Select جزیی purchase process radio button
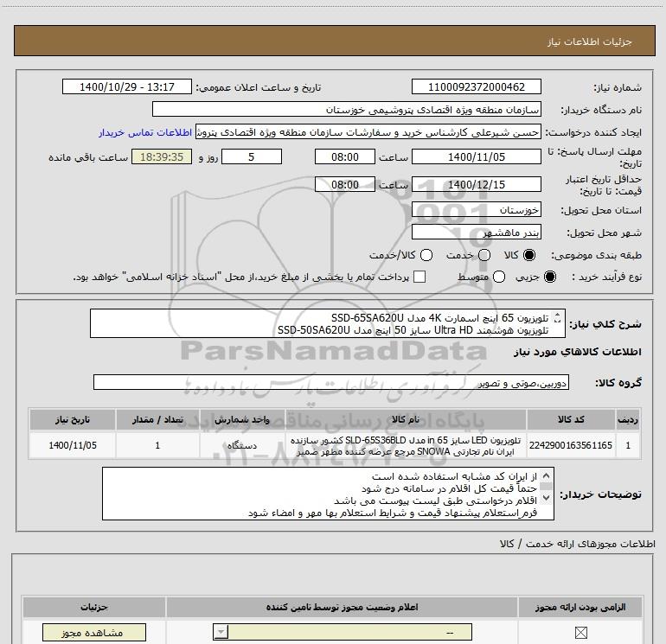 tap(549, 277)
